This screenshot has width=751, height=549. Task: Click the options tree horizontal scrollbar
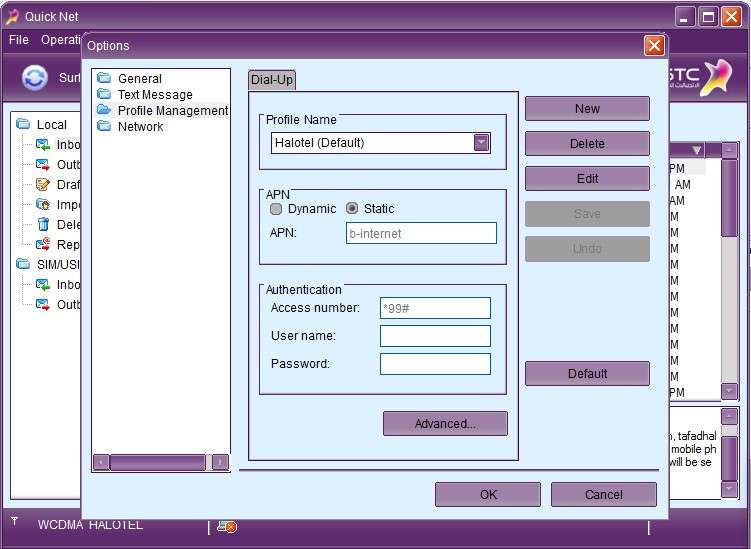point(157,462)
